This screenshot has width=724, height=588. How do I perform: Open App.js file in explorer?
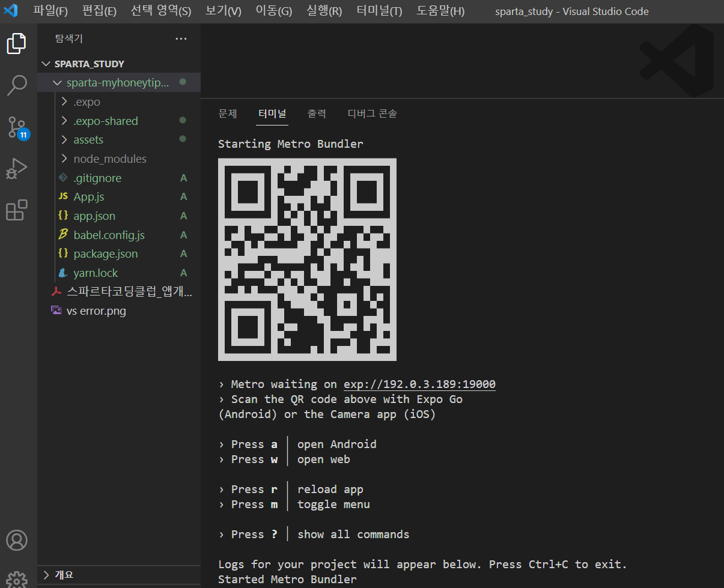tap(89, 196)
